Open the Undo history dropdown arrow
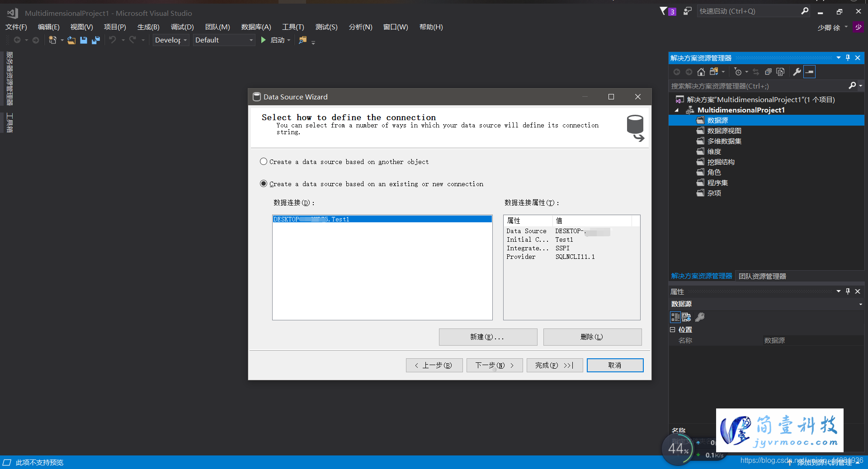This screenshot has height=469, width=868. point(123,40)
